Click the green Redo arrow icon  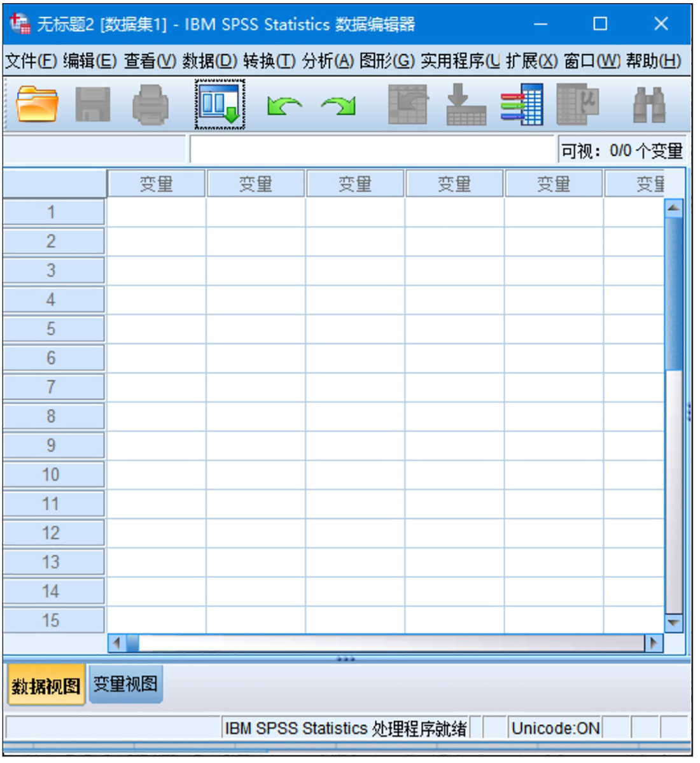click(x=339, y=106)
